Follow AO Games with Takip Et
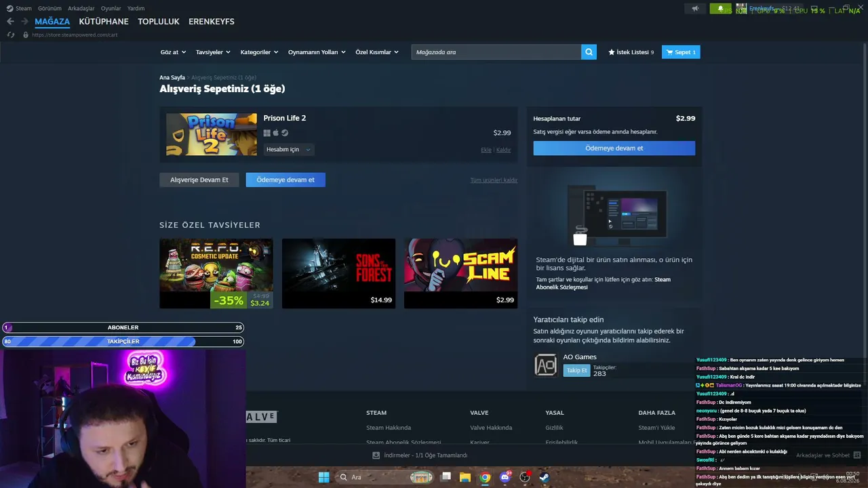Viewport: 868px width, 488px height. point(576,370)
